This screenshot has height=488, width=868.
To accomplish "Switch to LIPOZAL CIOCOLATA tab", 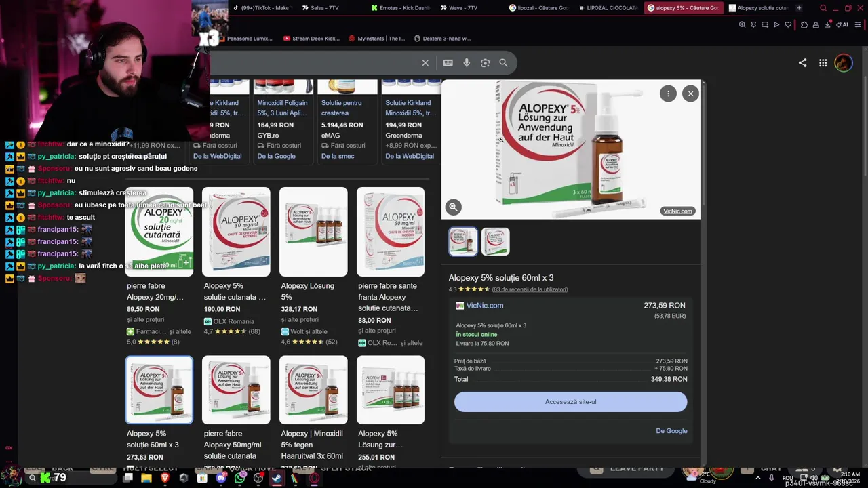I will (x=608, y=8).
